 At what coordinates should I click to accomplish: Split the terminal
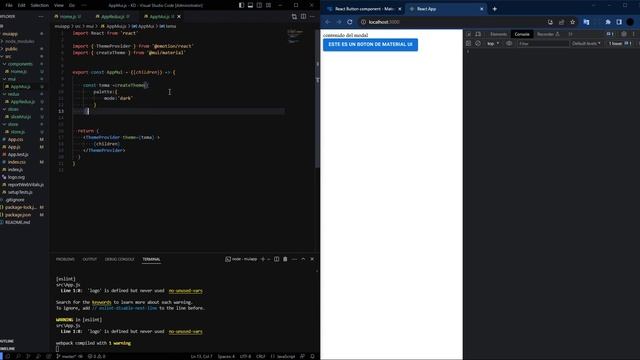276,259
